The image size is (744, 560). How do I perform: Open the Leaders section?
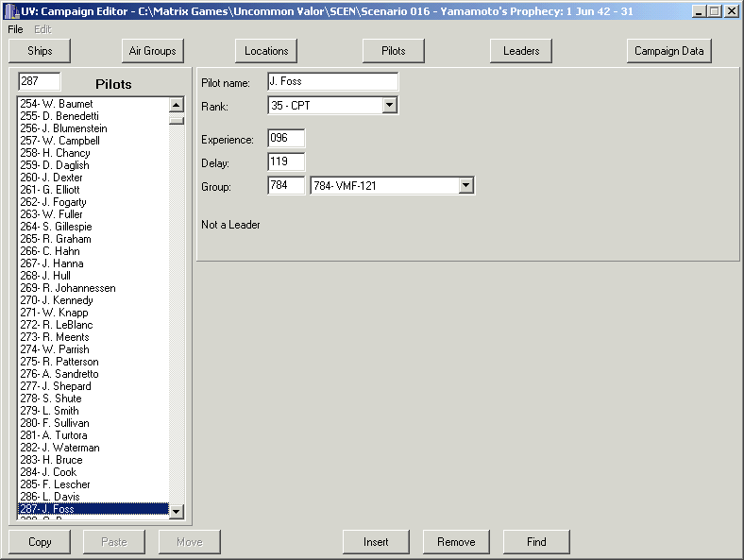coord(521,51)
